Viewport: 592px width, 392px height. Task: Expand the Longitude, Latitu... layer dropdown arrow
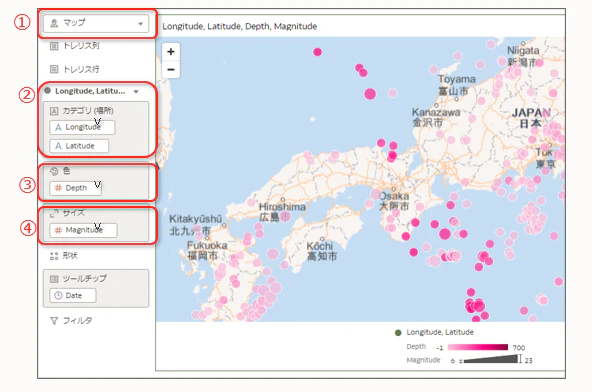coord(136,91)
